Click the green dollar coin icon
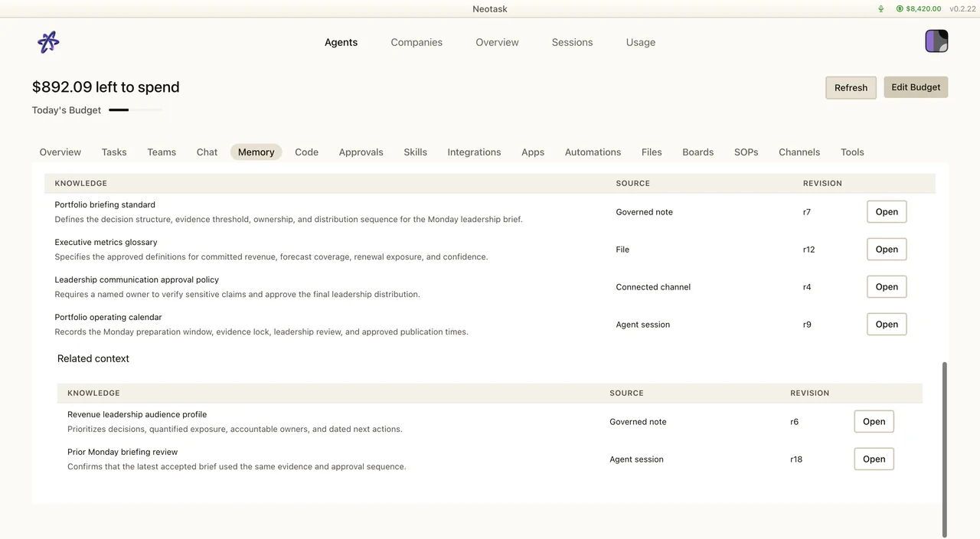Viewport: 980px width, 539px height. click(900, 9)
